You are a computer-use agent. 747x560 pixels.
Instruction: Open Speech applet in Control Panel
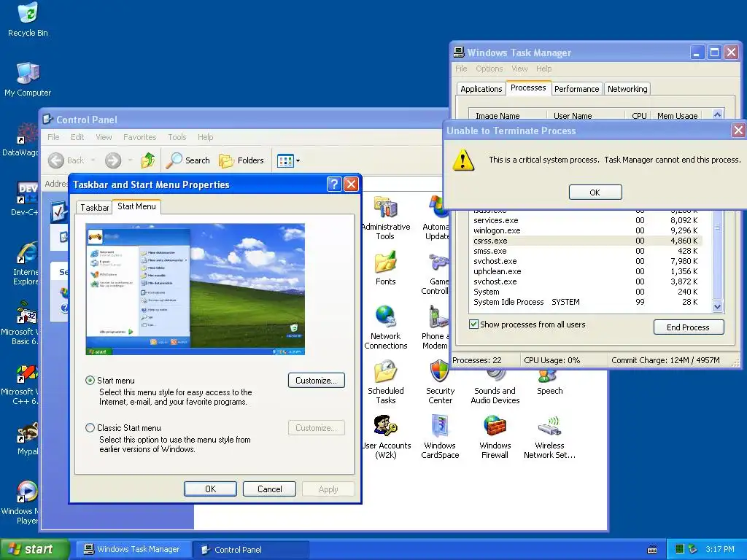tap(549, 384)
